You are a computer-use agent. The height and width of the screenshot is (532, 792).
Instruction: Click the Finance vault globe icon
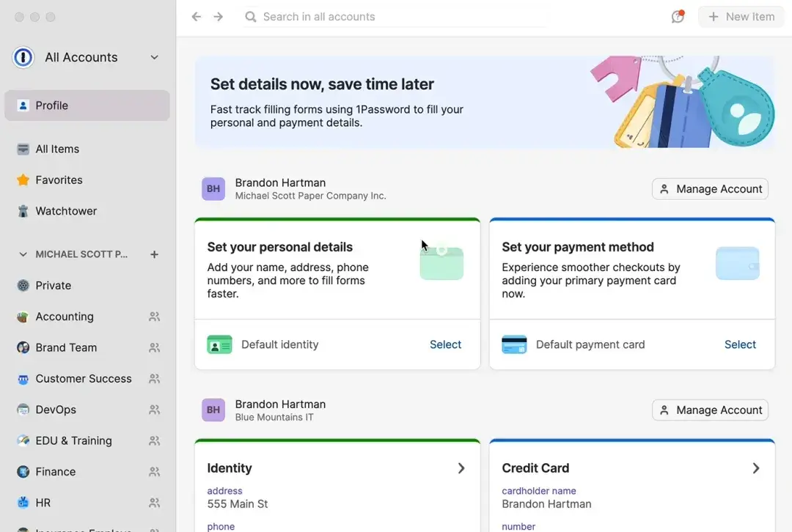point(23,472)
